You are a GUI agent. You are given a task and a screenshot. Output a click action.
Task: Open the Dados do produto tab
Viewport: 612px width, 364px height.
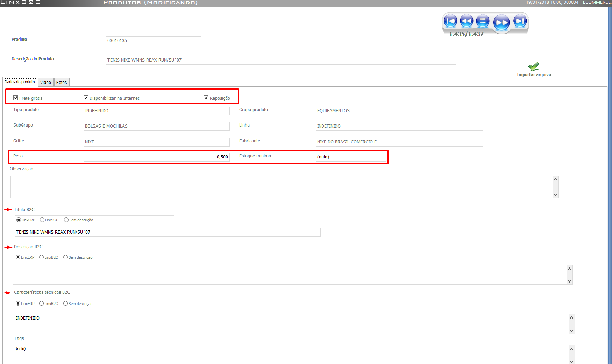point(20,82)
